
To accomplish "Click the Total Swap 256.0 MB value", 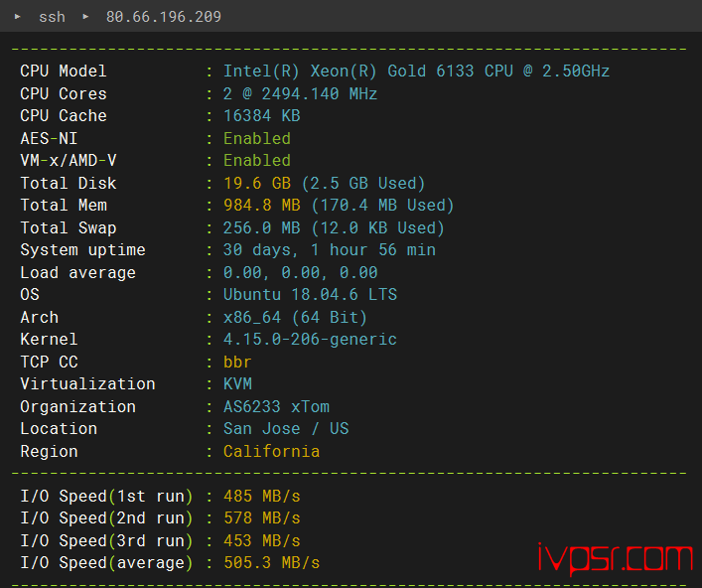I will pos(262,227).
